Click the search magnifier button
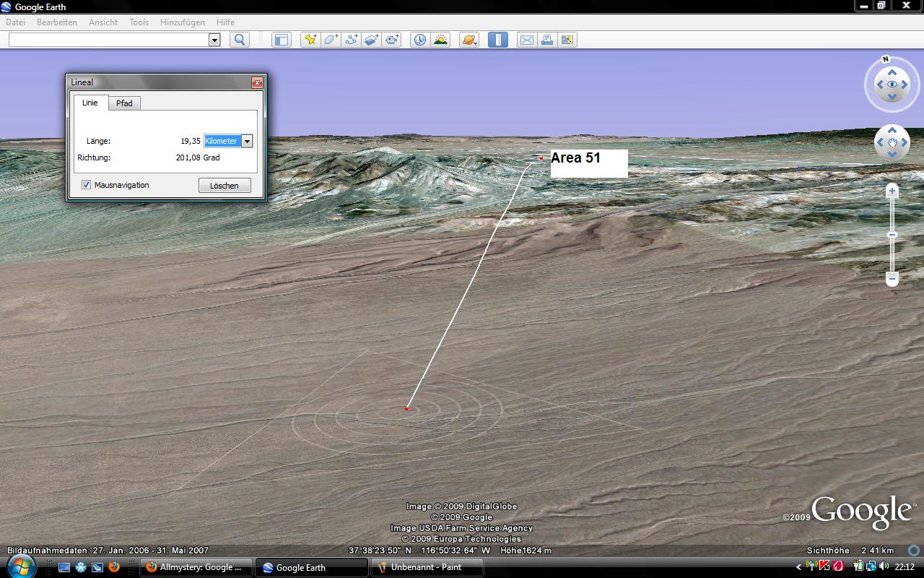This screenshot has height=578, width=924. pos(240,40)
